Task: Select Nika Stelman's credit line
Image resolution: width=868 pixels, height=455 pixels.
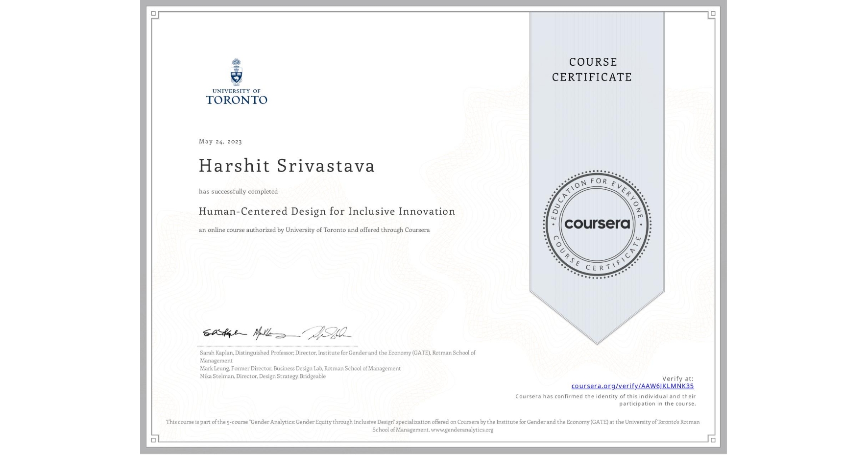Action: [x=263, y=376]
